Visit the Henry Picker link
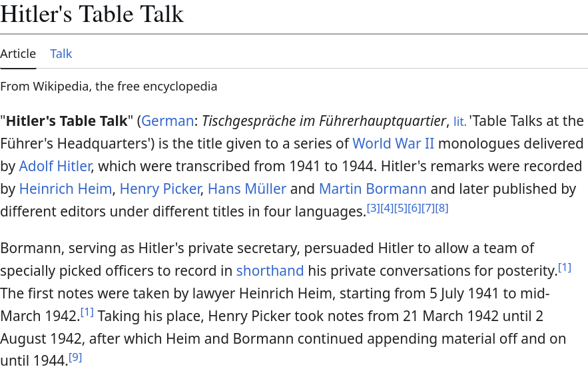Image resolution: width=588 pixels, height=373 pixels. [160, 188]
